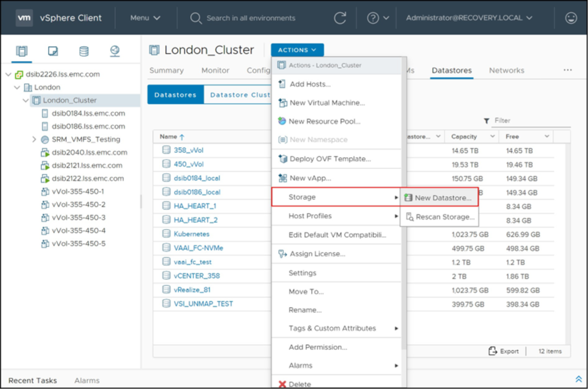
Task: Click the filter funnel icon
Action: pyautogui.click(x=486, y=121)
